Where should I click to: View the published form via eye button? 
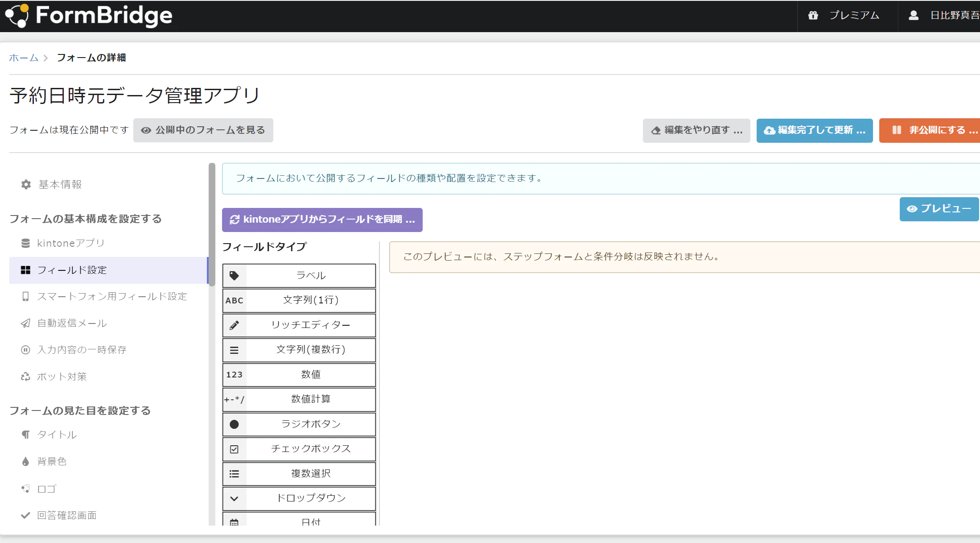(x=203, y=130)
